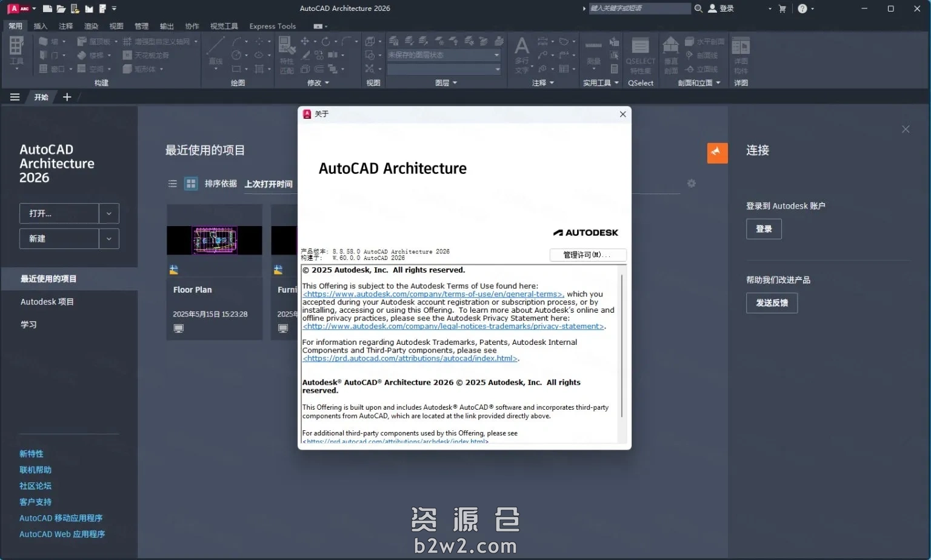Open the QSELECT property set tool
The height and width of the screenshot is (560, 931).
click(640, 53)
